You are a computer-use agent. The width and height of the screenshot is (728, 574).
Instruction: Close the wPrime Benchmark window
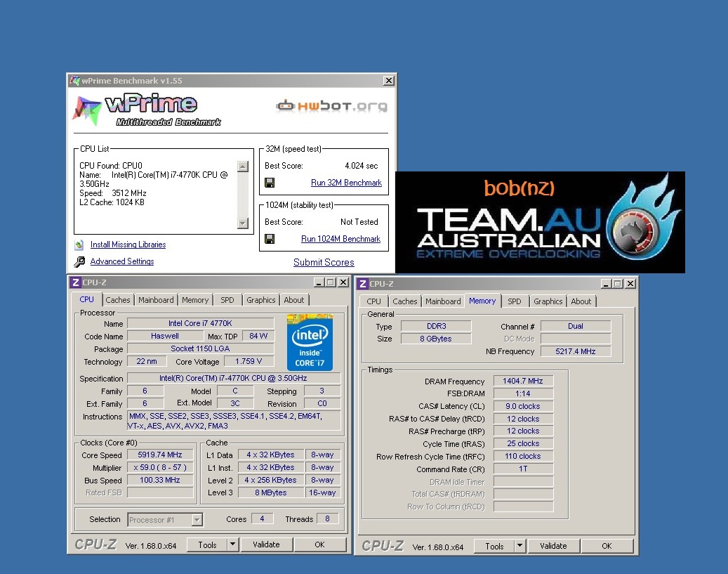389,80
